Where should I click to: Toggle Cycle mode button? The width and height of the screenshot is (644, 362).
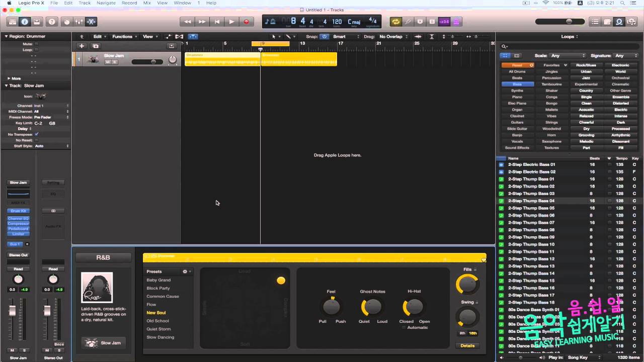395,22
